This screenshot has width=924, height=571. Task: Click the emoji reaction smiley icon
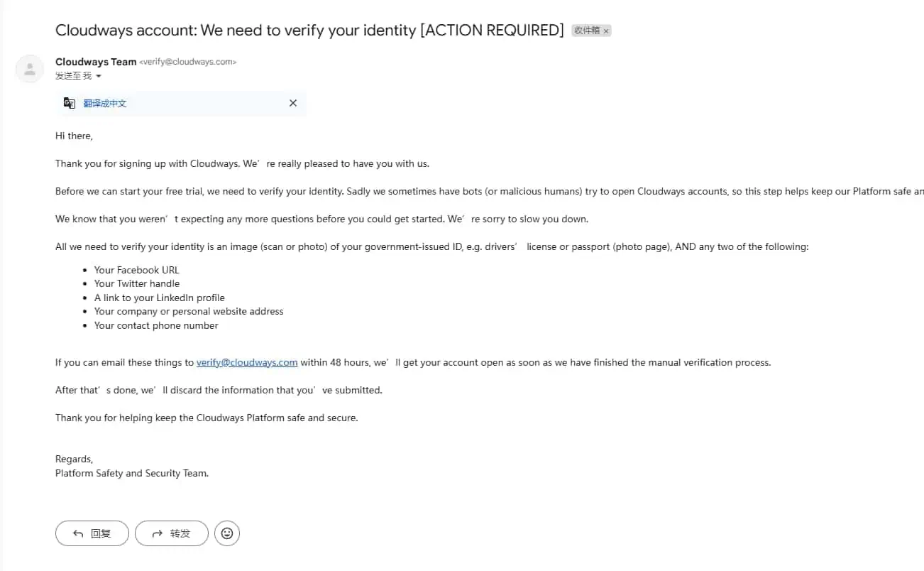227,533
